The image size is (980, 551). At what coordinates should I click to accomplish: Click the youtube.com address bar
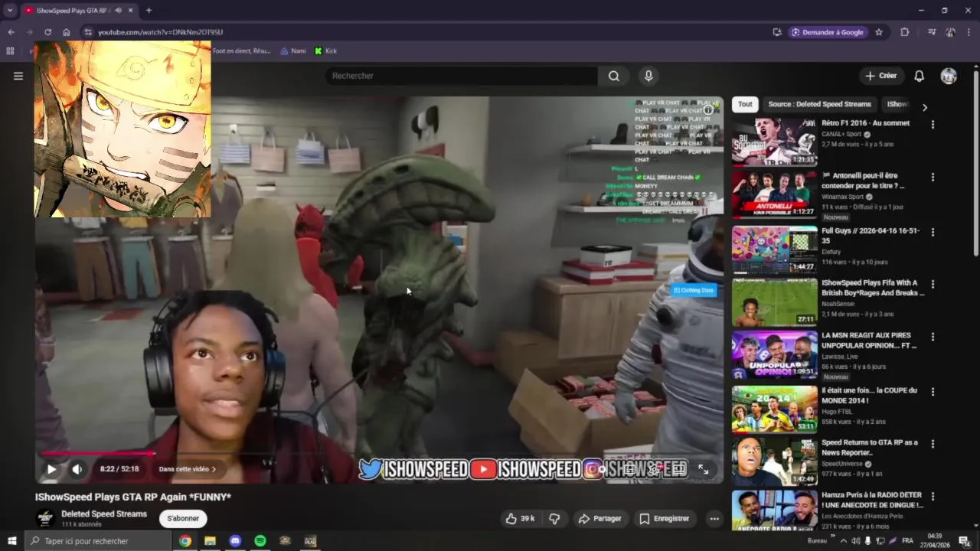tap(429, 32)
